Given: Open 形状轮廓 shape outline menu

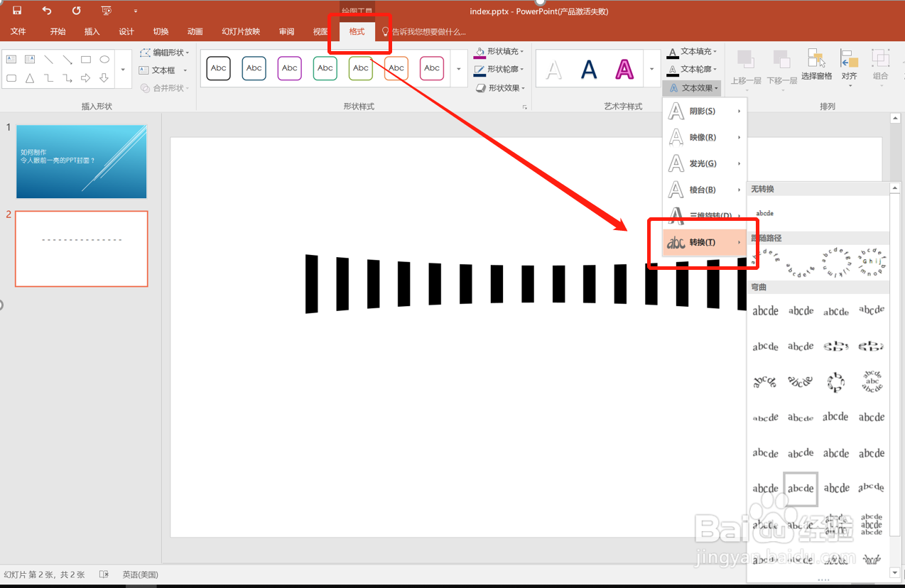Looking at the screenshot, I should point(499,70).
